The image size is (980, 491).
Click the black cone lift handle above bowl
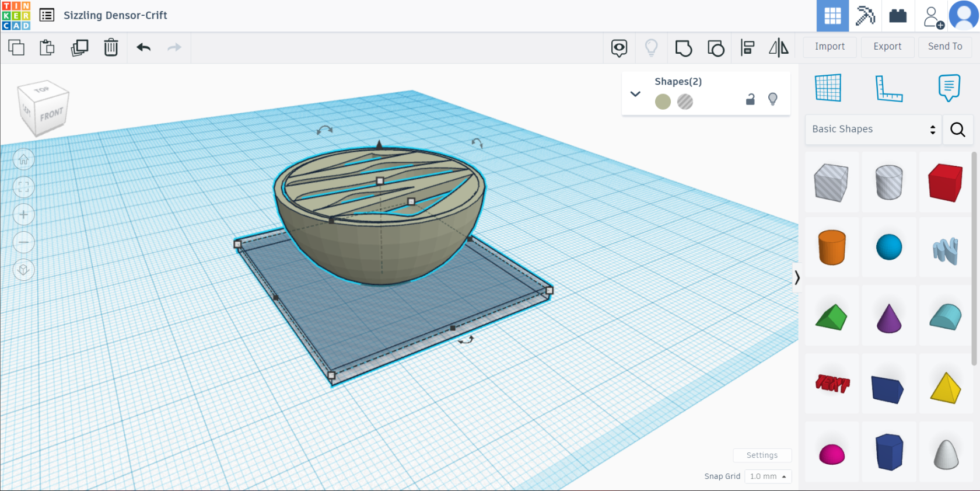pos(380,144)
